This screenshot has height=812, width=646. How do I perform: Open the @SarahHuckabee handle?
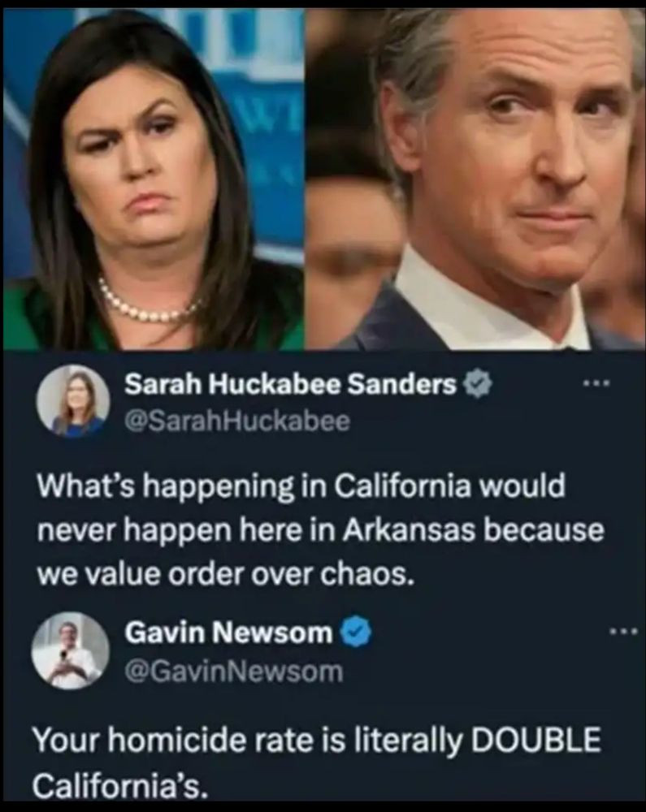pyautogui.click(x=237, y=421)
